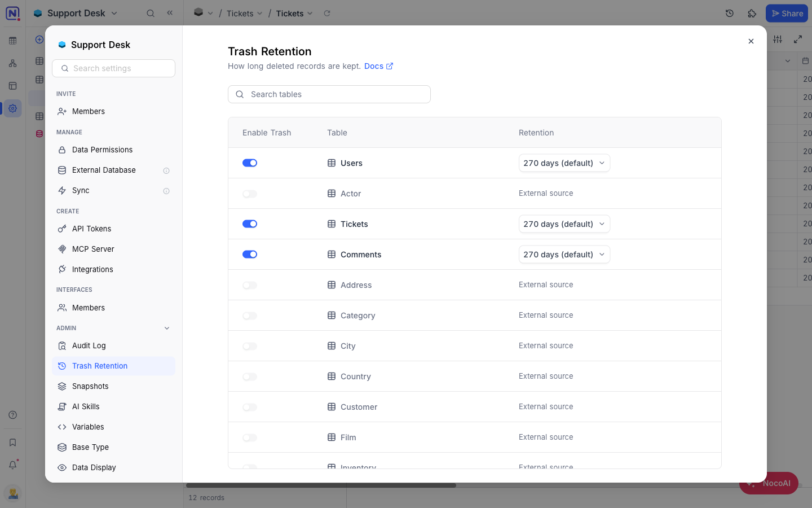812x508 pixels.
Task: Click the Share button
Action: pos(787,13)
